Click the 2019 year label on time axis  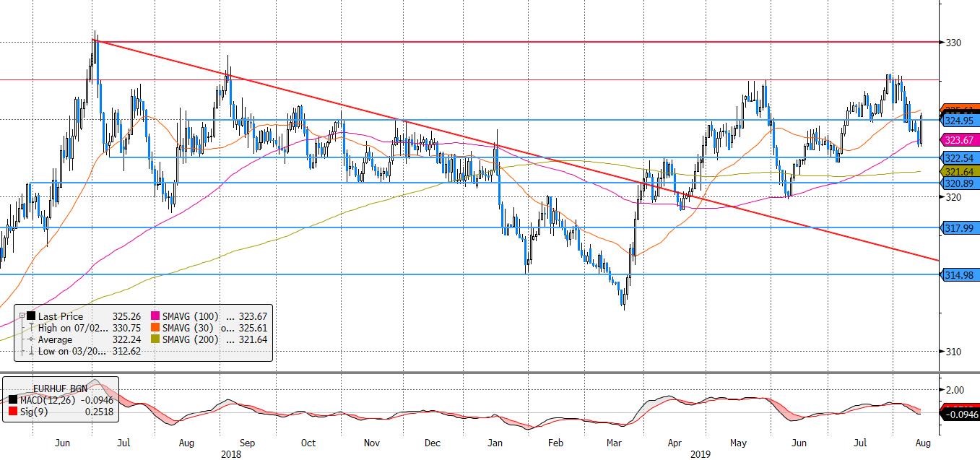(701, 454)
